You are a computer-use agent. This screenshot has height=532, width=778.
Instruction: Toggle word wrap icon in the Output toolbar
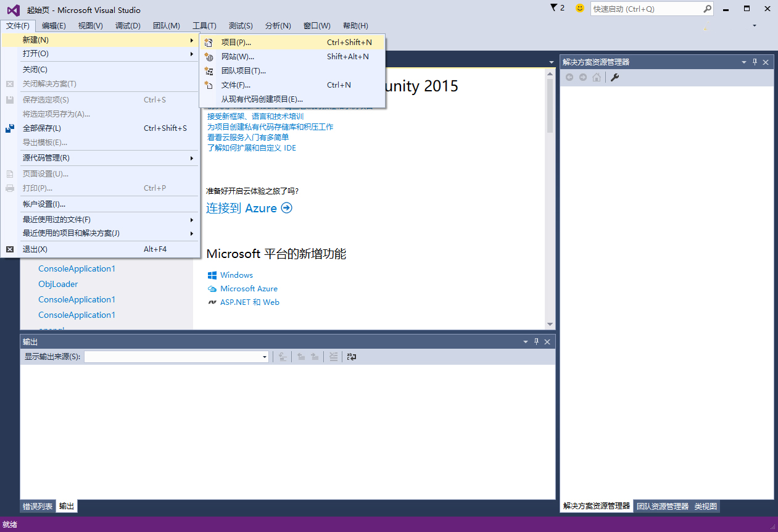(352, 357)
